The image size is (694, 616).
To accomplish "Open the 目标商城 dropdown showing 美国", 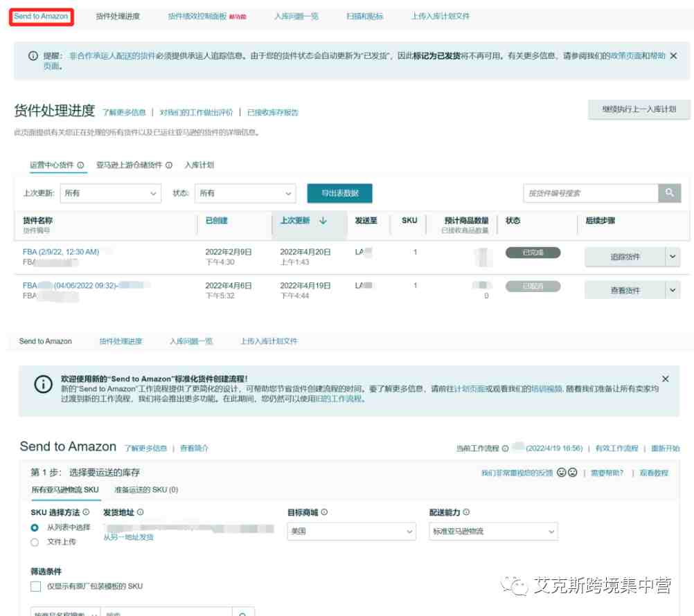I will (351, 531).
